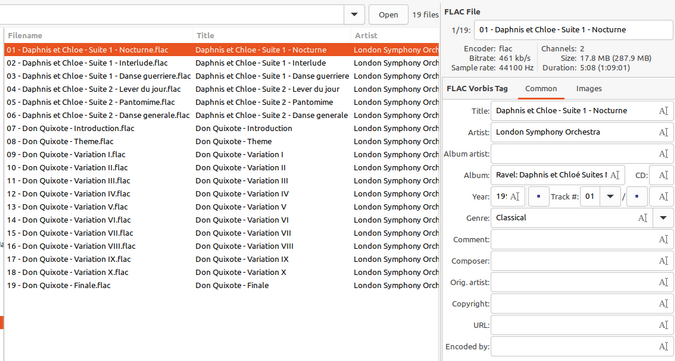Viewport: 675px width, 361px height.
Task: Click the apply-to-all icon in Comment field
Action: 663,239
